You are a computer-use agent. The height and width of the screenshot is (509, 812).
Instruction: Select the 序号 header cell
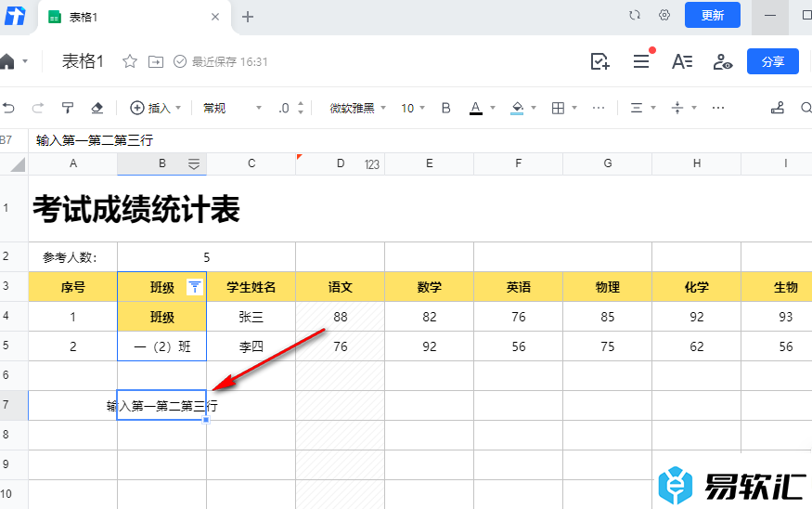(73, 287)
